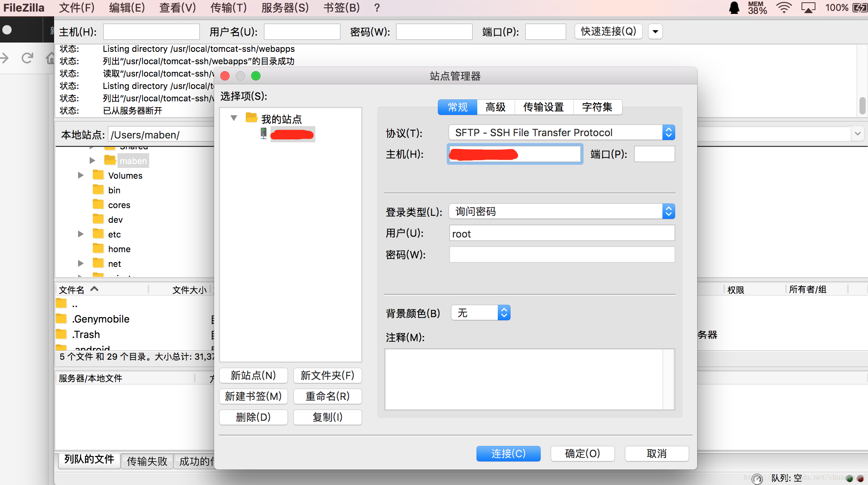Switch to the 字符集 tab
The height and width of the screenshot is (485, 868).
597,107
